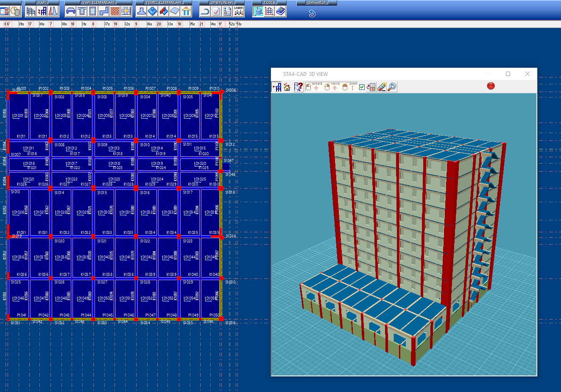Open the help book icon in Tools

[281, 11]
